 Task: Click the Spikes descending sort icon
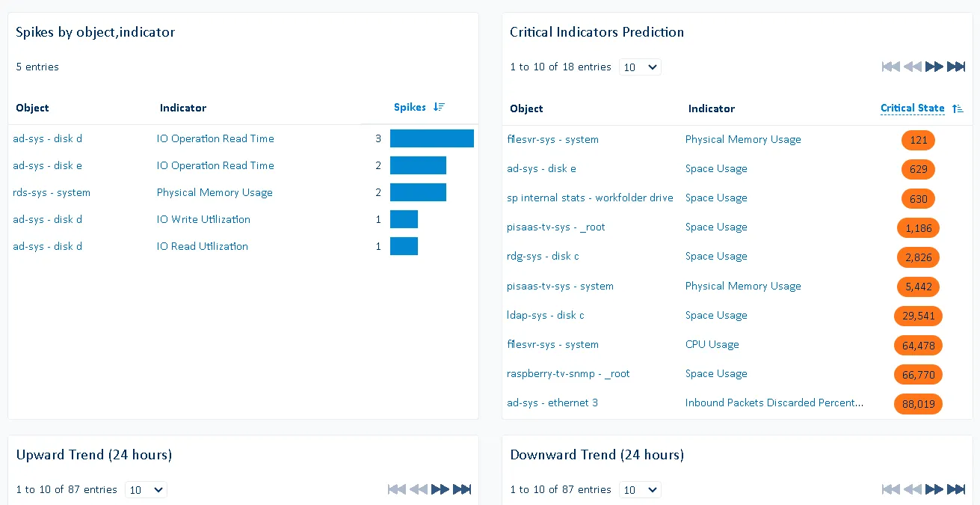click(x=440, y=107)
